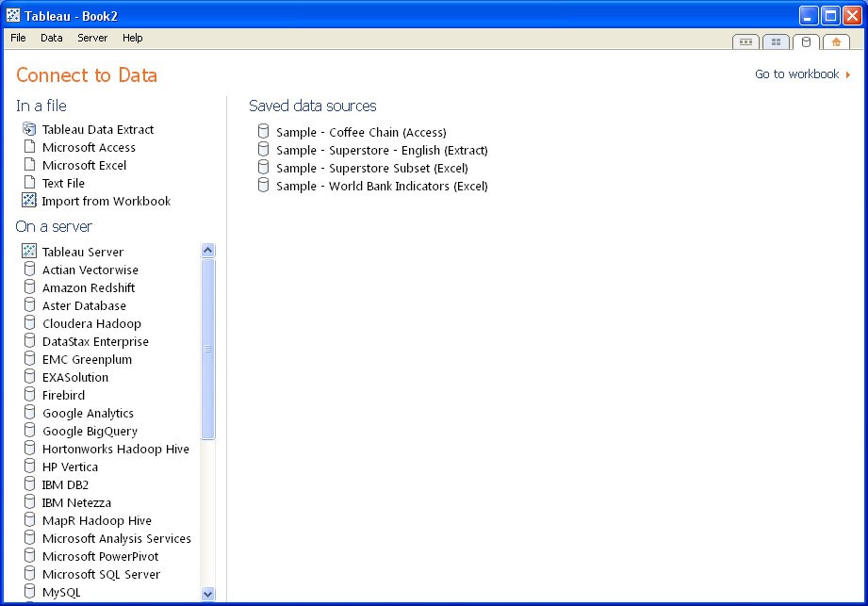868x606 pixels.
Task: Select HP Vertica connector
Action: point(70,467)
